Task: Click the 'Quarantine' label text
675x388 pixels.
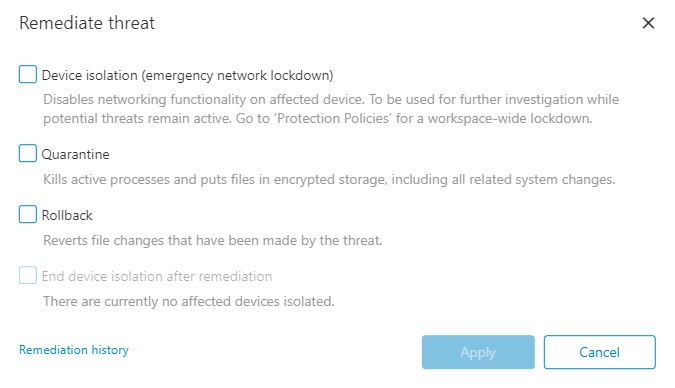Action: [x=75, y=154]
